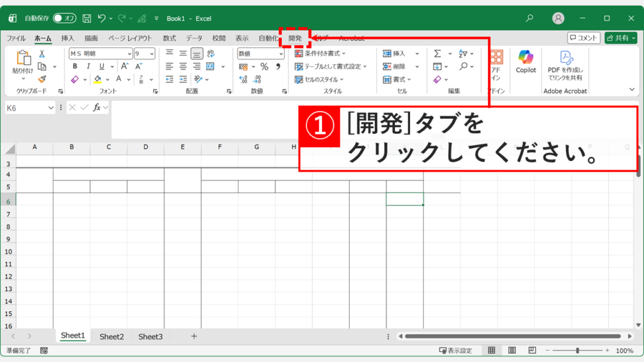Open the fill color dropdown arrow

(x=107, y=79)
